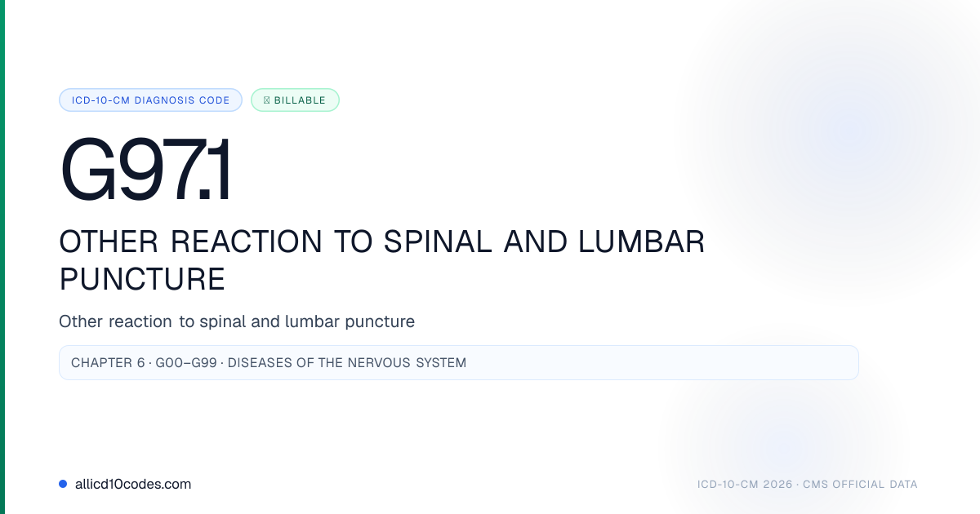The image size is (980, 514).
Task: Click the 'CMS OFFICIAL DATA' footer text
Action: point(860,485)
